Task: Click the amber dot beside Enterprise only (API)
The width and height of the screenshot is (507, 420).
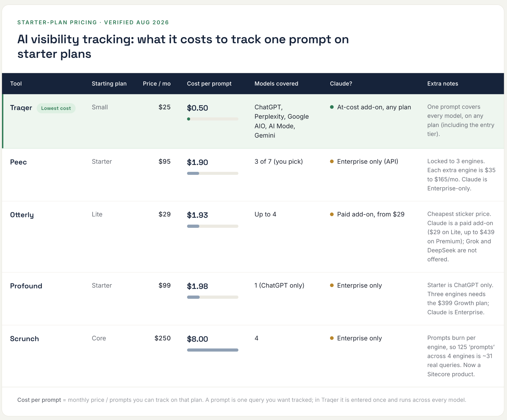Action: click(x=332, y=161)
